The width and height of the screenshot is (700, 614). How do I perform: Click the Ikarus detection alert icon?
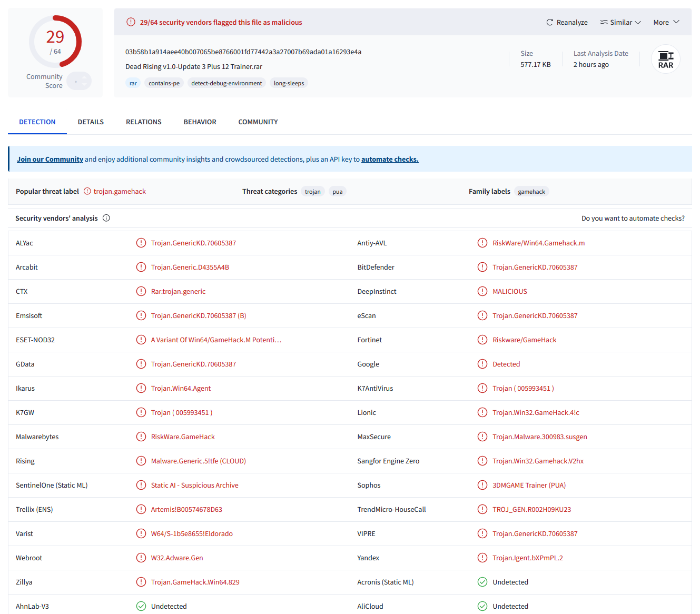(141, 388)
